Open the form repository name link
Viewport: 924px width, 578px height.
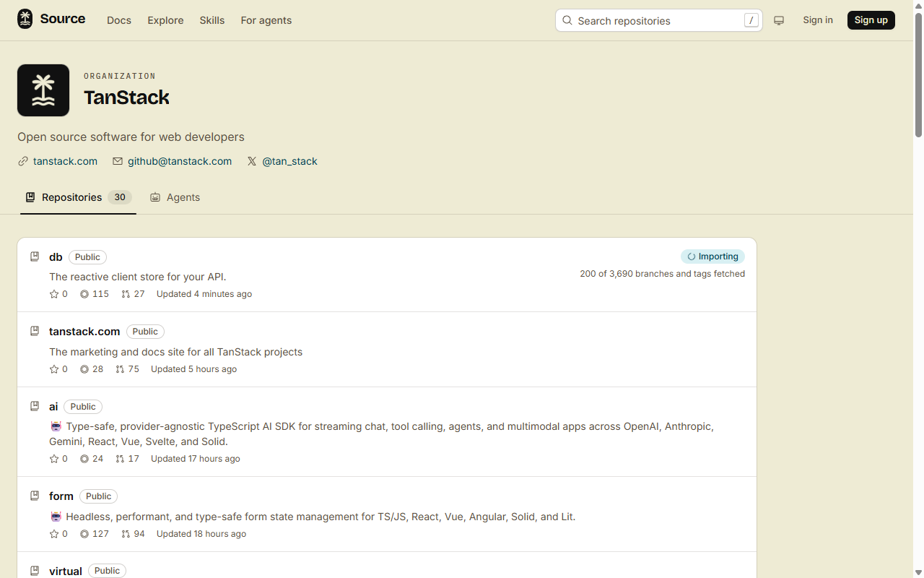pos(61,496)
